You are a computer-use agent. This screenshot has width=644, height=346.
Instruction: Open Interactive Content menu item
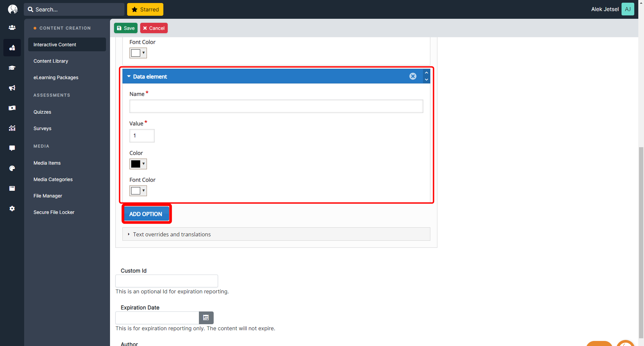67,45
